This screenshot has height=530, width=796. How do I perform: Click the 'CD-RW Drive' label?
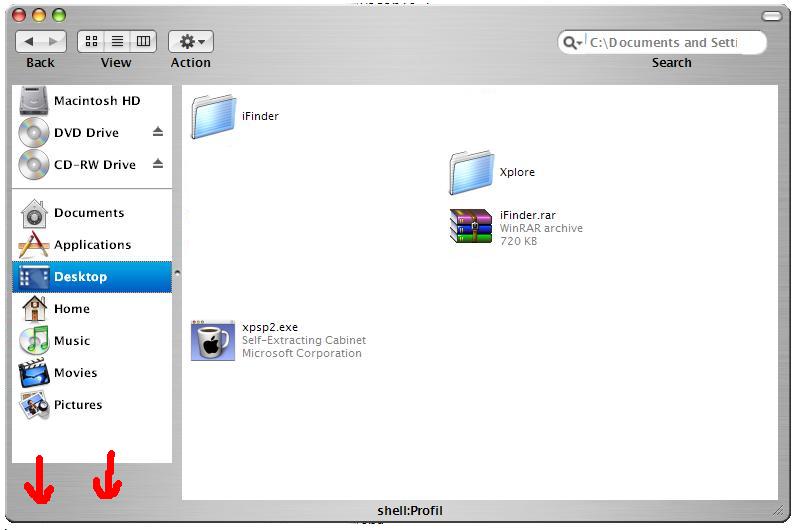95,164
